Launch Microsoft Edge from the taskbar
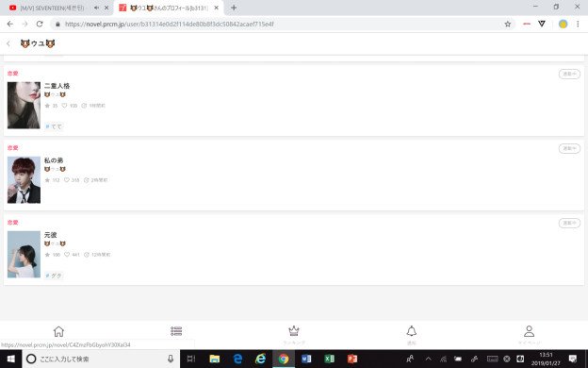588x368 pixels. 237,359
